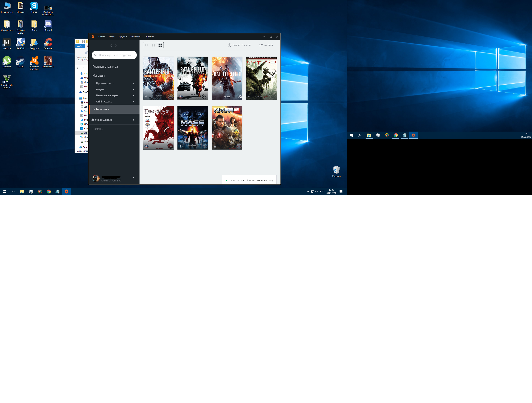Screen dimensions: 532x403
Task: Select Сеть in Explorer navigation tree
Action: click(83, 147)
